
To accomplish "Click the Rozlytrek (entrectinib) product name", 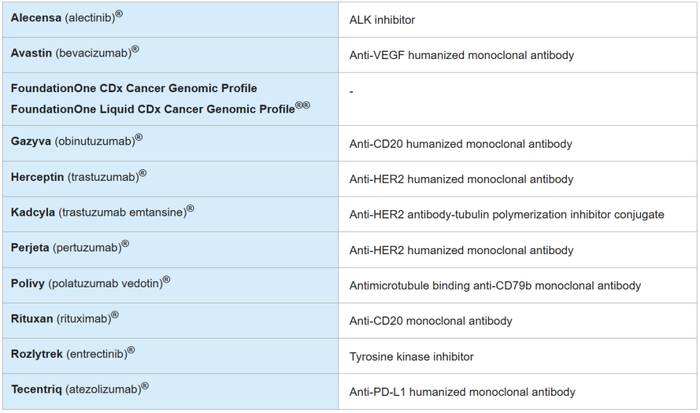I will [x=73, y=355].
